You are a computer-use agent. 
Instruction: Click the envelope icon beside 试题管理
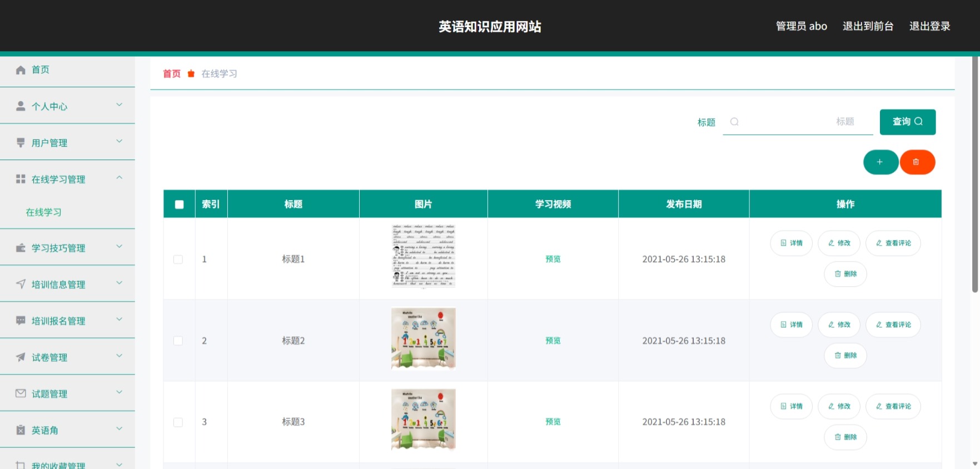(21, 393)
